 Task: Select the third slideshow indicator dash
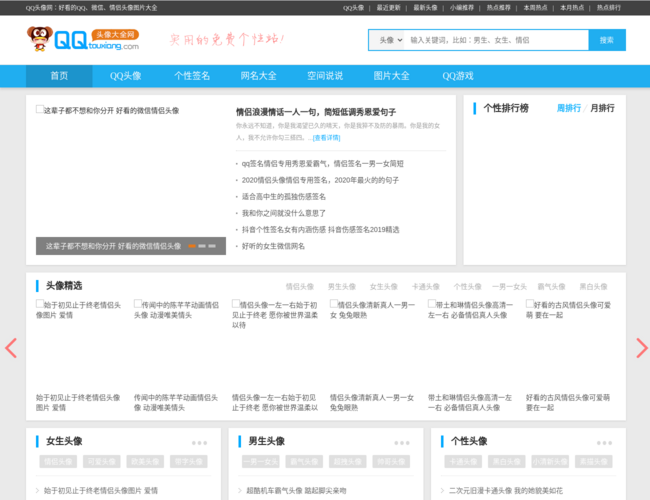[x=212, y=246]
